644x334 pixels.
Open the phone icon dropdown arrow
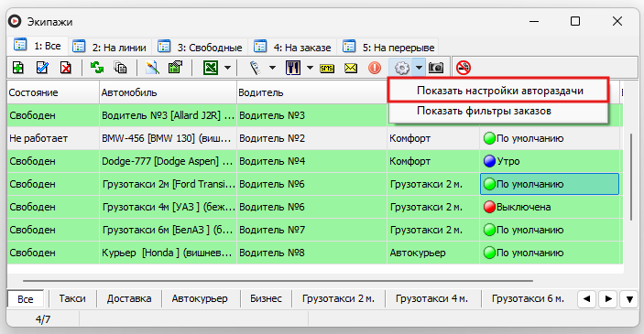[272, 68]
